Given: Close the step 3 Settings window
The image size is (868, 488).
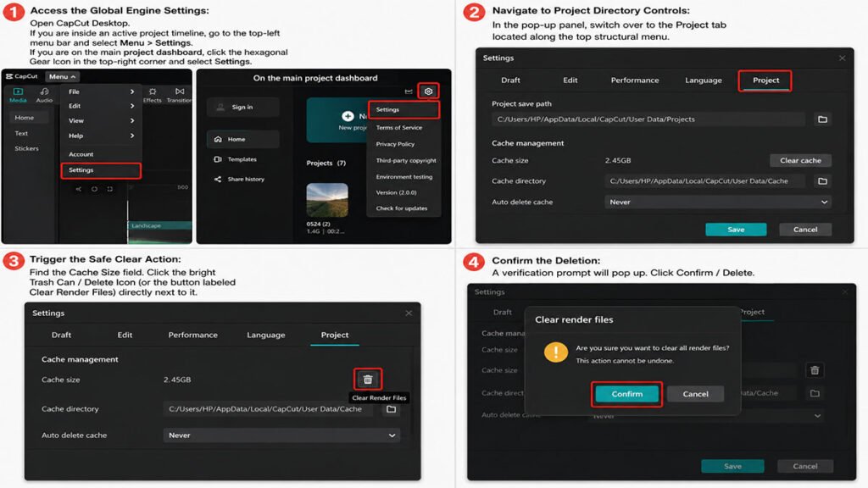Looking at the screenshot, I should tap(409, 313).
